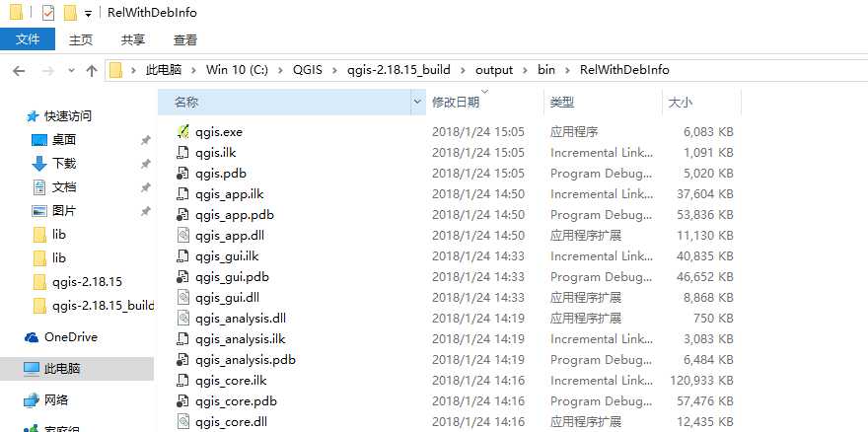The image size is (868, 432).
Task: Click the qgis_analysis.pdb file icon
Action: 182,359
